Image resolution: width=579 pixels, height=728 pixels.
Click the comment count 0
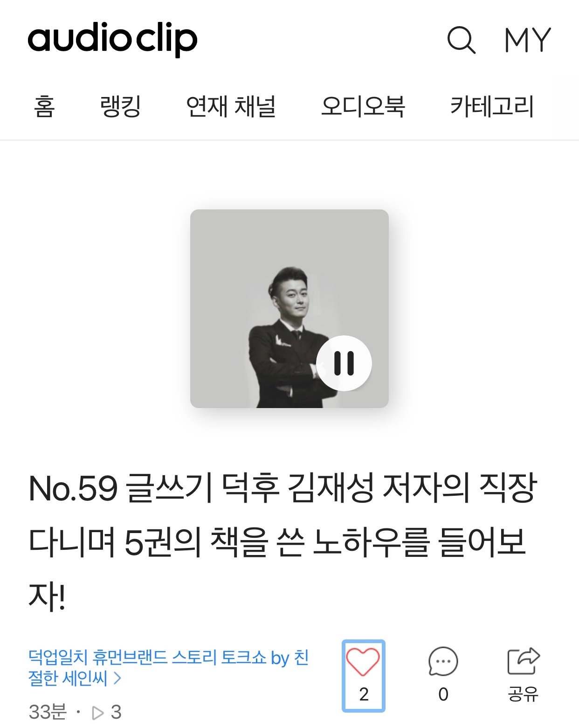(443, 694)
